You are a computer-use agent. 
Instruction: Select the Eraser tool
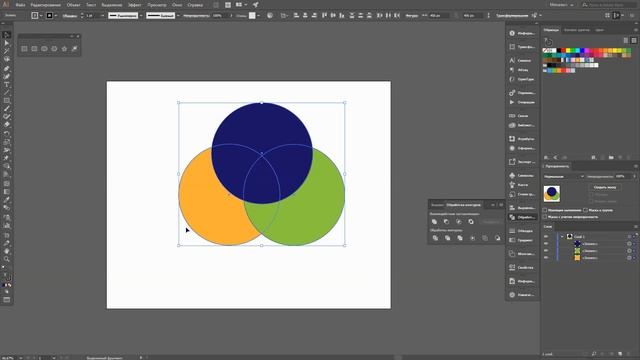pos(7,124)
